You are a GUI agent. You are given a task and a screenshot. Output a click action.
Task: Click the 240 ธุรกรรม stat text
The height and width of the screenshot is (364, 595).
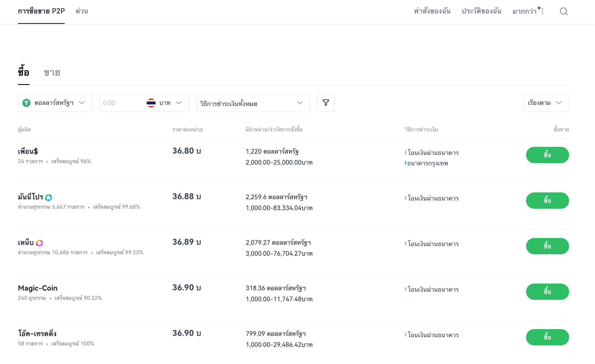32,298
